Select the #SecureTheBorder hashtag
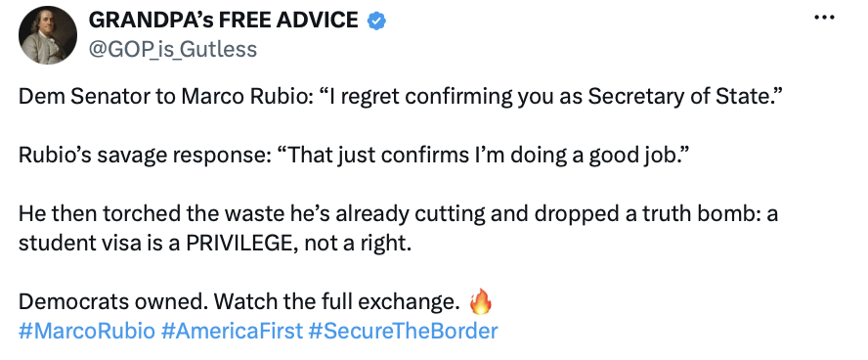868x360 pixels. click(x=404, y=332)
